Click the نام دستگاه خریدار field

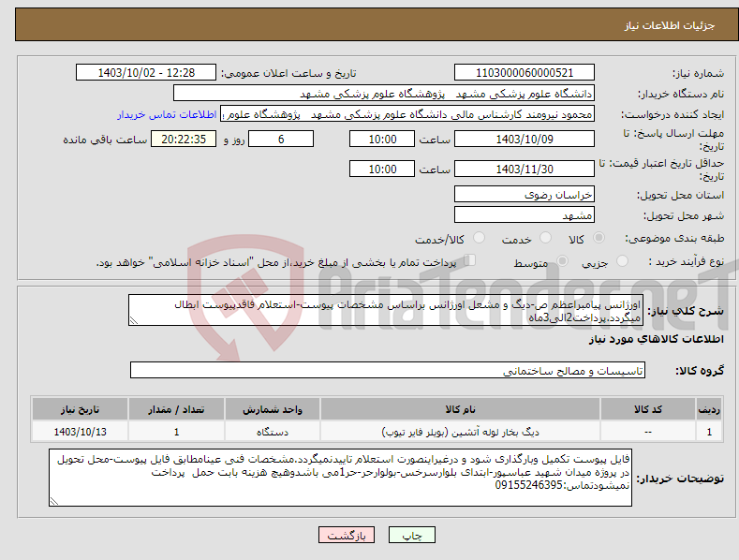384,94
